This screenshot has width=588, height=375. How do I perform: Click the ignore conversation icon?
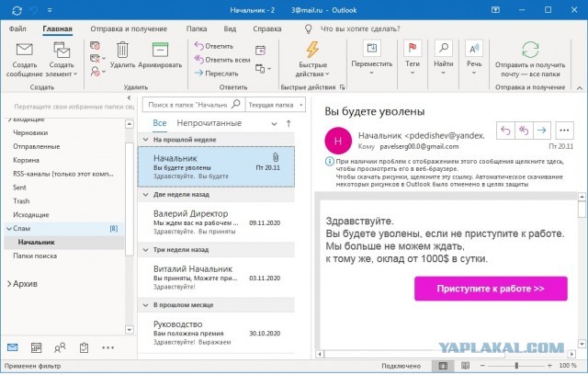point(95,46)
